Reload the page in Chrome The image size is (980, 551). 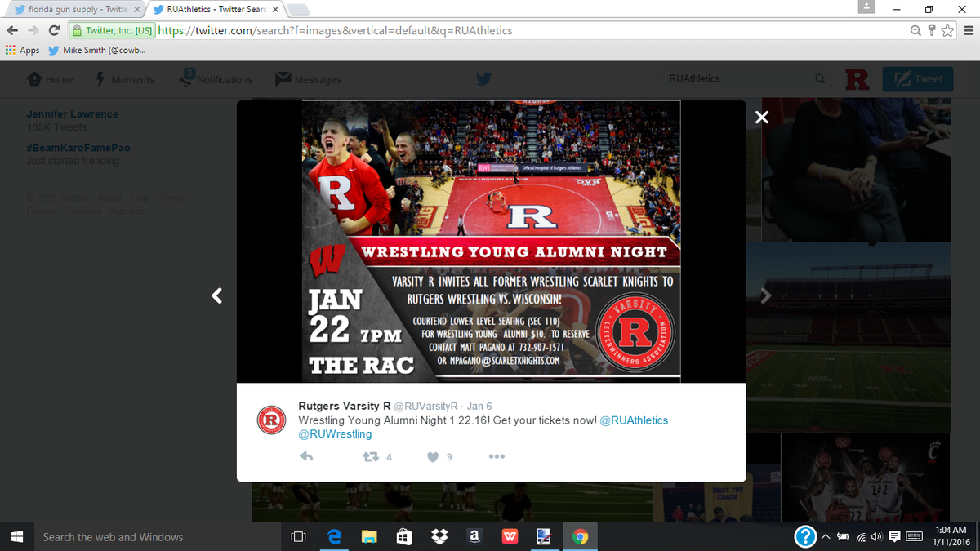(54, 31)
